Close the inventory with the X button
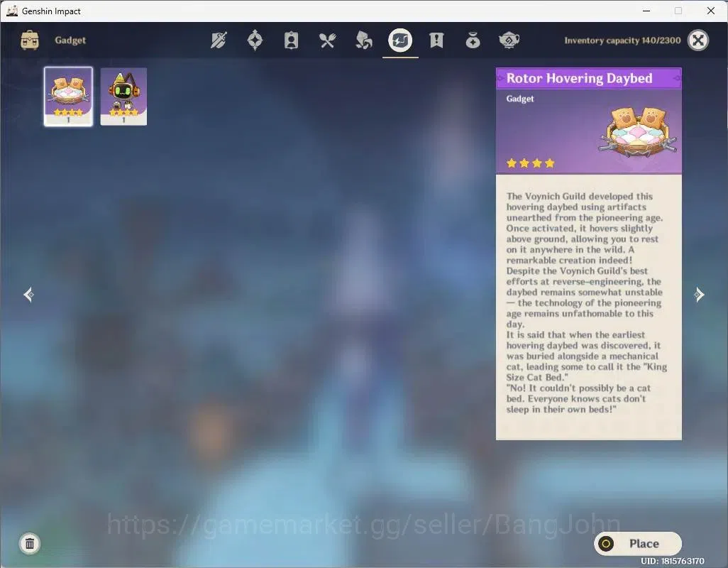Viewport: 728px width, 568px height. 698,40
